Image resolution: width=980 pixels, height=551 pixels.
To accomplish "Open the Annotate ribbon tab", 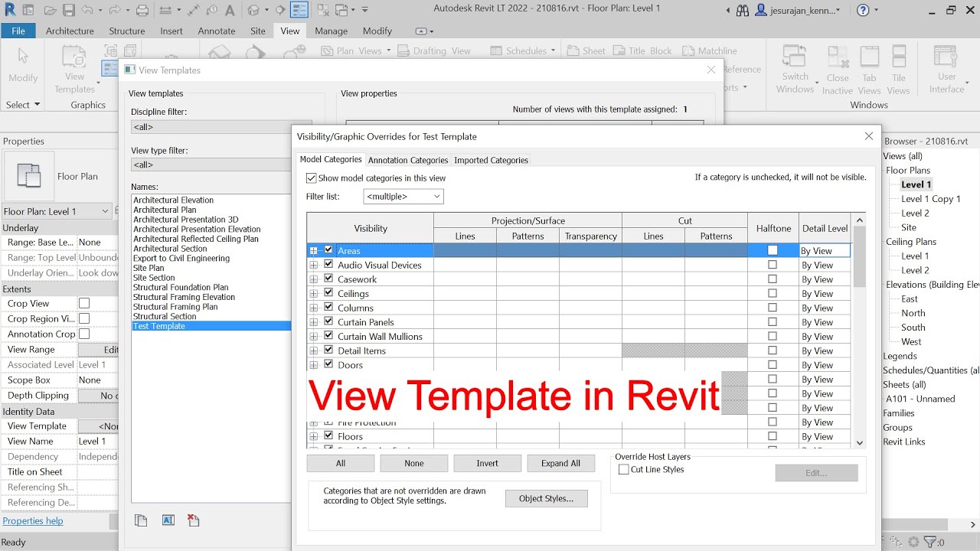I will 217,31.
